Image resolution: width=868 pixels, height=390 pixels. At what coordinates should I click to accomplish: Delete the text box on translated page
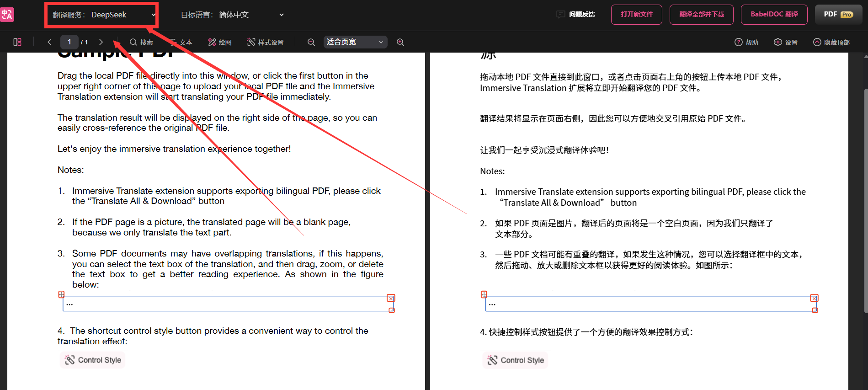pyautogui.click(x=814, y=298)
